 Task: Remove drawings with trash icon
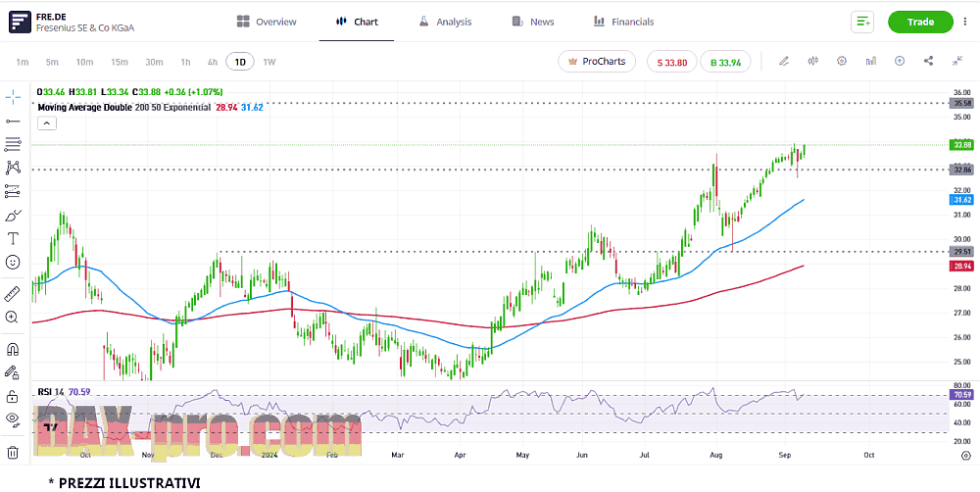tap(13, 452)
